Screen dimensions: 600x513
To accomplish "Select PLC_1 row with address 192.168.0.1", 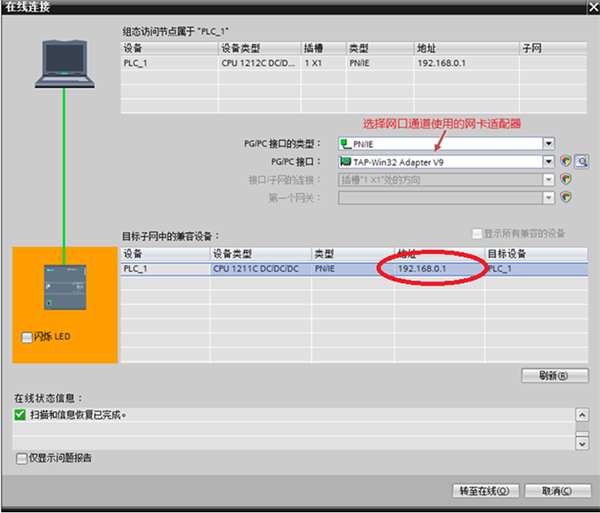I will click(x=300, y=269).
